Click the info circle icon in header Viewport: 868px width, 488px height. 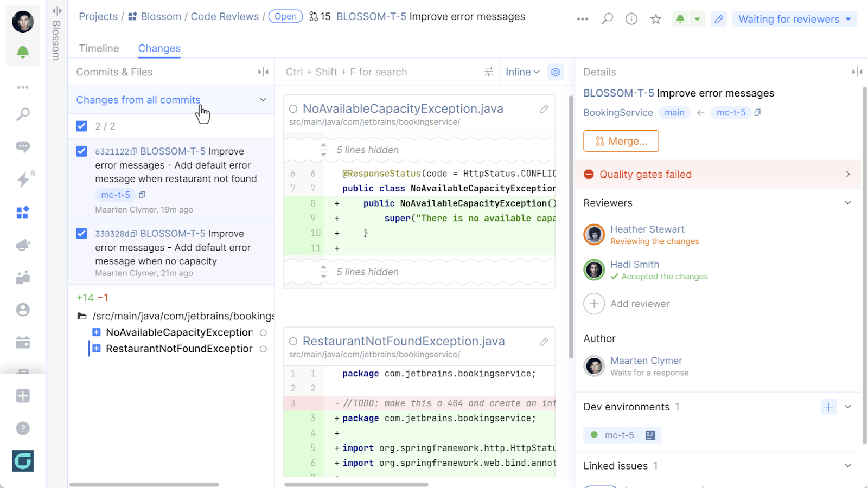[631, 19]
